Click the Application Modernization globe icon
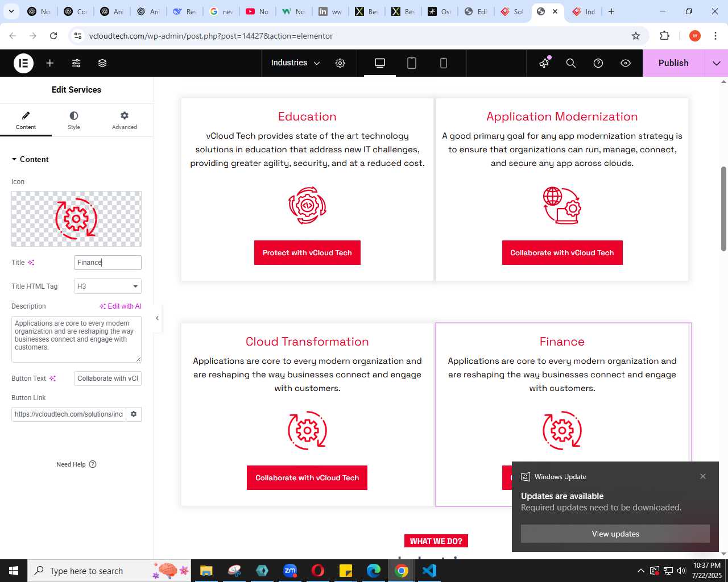 point(562,205)
